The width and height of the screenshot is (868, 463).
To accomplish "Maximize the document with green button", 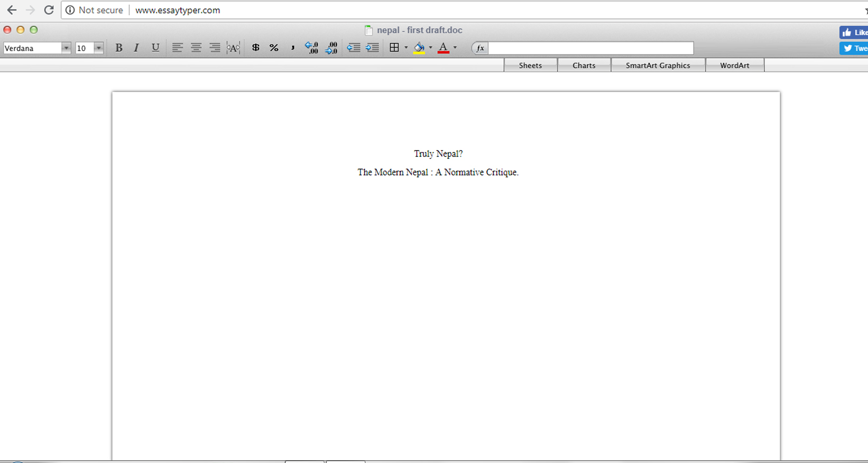I will [x=34, y=30].
